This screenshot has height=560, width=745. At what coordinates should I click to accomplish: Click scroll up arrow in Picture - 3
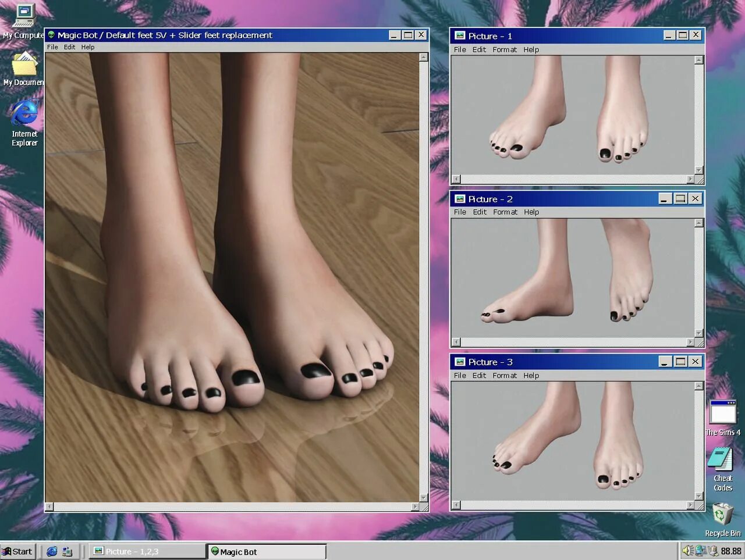click(699, 386)
